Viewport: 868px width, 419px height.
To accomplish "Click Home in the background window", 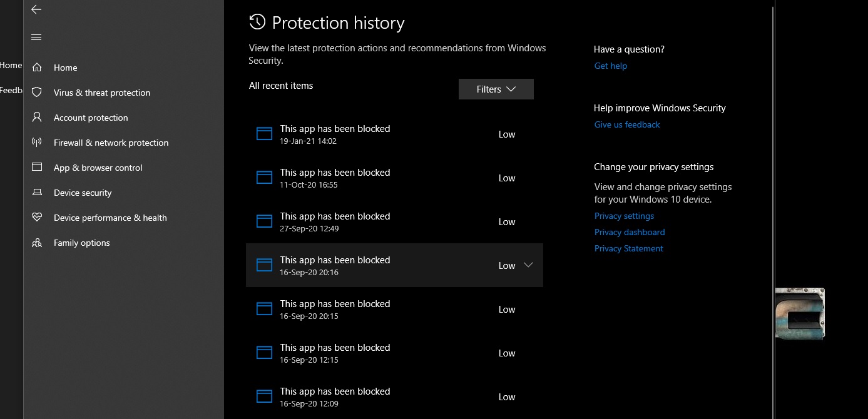I will 11,65.
